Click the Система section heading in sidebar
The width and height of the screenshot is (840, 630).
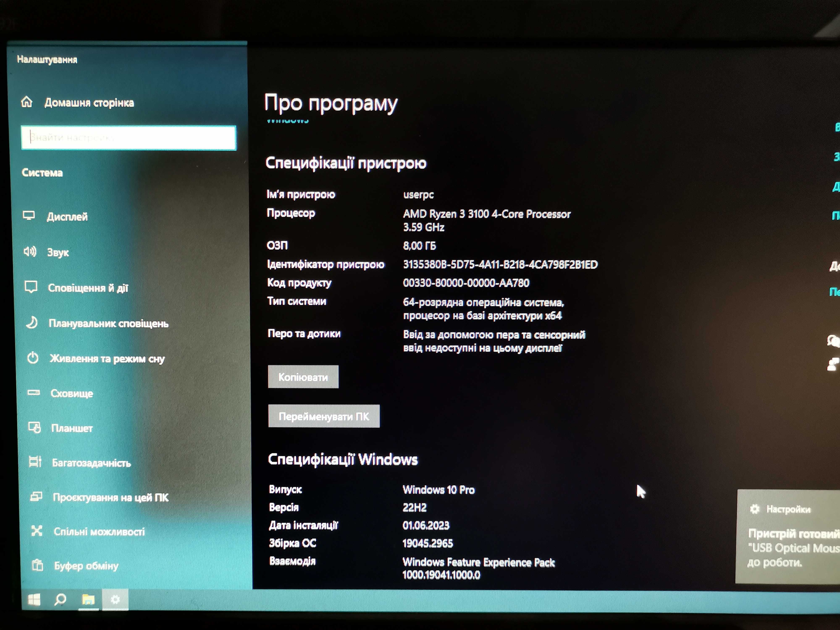point(42,173)
